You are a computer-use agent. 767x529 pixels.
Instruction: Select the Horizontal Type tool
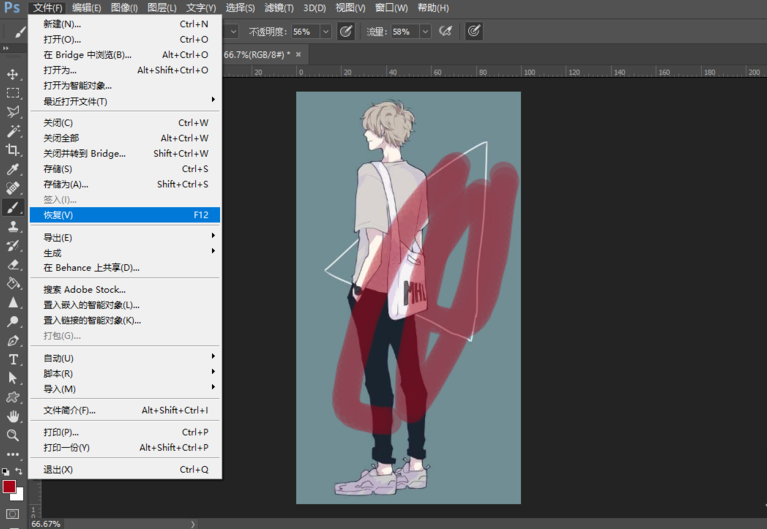13,359
